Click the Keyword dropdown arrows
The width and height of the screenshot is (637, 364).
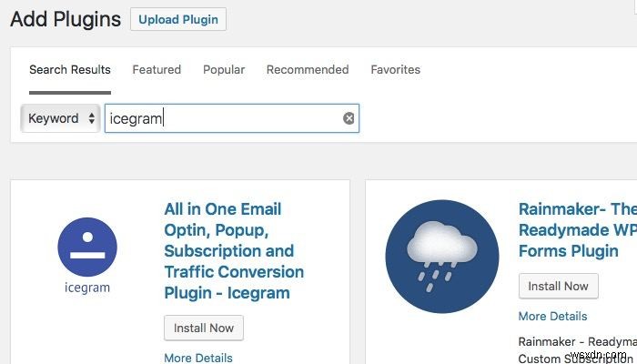[x=92, y=118]
